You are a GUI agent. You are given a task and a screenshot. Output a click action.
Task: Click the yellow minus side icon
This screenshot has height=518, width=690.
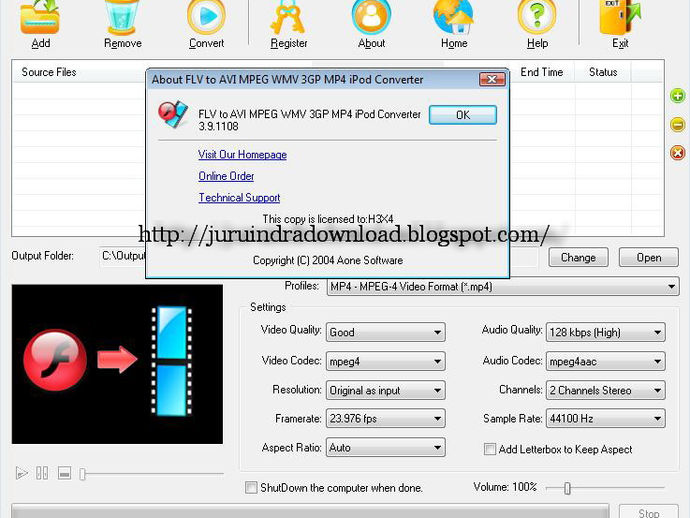pos(678,124)
